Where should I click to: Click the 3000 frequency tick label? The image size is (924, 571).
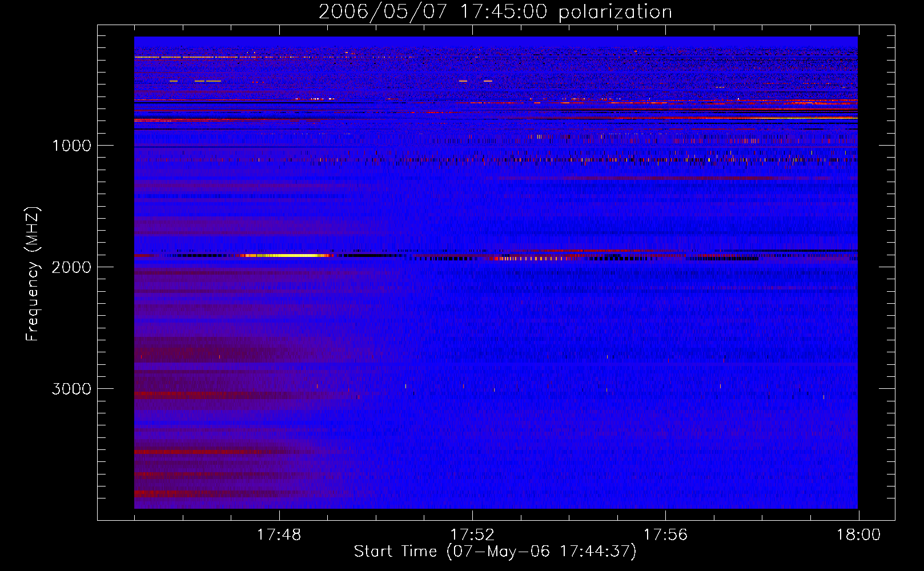[71, 389]
